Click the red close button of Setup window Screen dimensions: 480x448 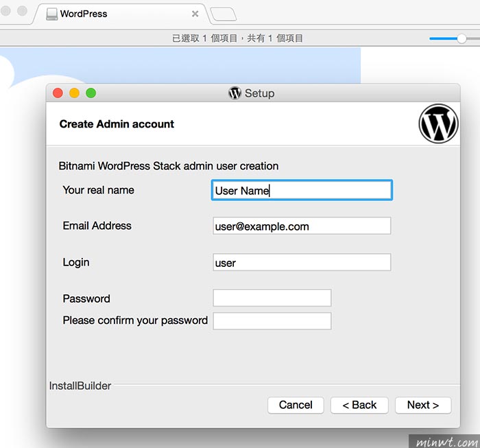pos(58,93)
